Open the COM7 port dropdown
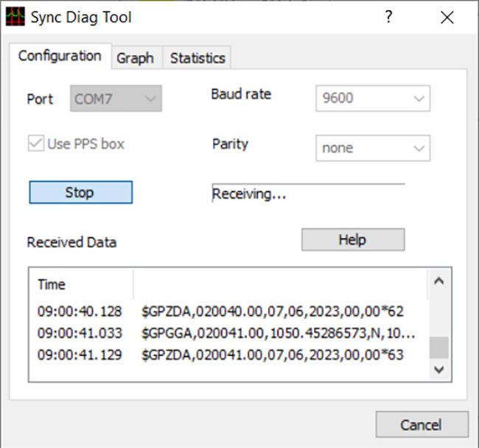The image size is (479, 448). (x=116, y=99)
